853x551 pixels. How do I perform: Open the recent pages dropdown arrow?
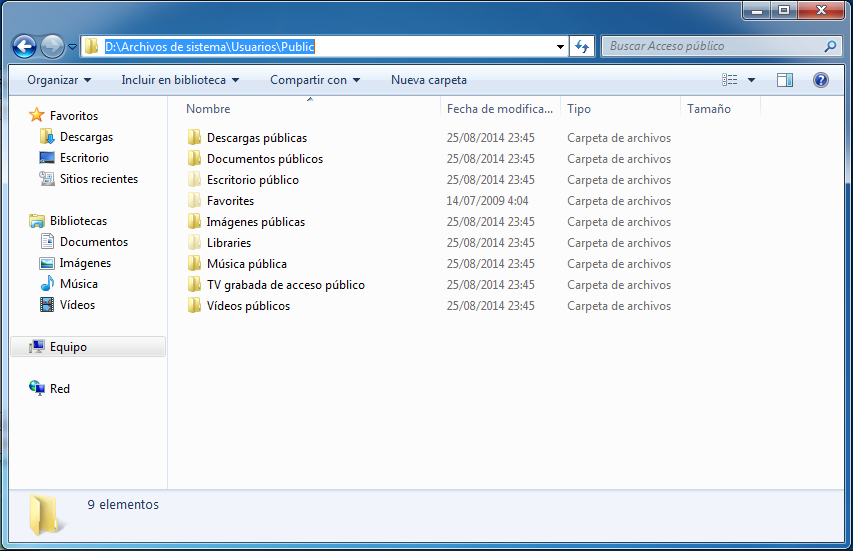click(x=72, y=47)
